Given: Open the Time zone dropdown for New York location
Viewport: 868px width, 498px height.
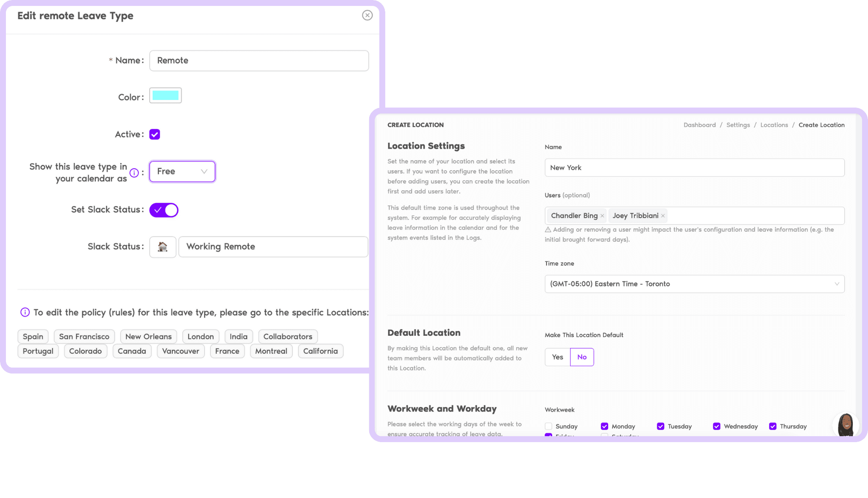Looking at the screenshot, I should coord(694,284).
